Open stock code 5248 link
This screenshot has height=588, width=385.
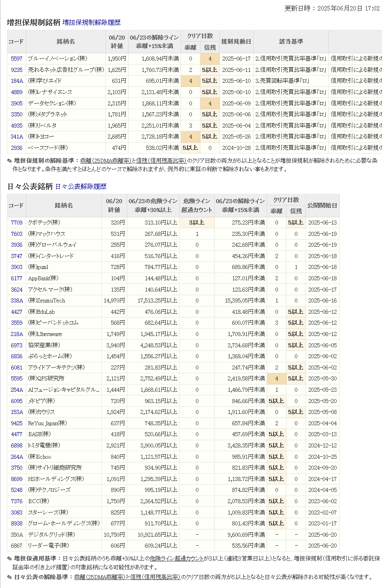coord(17,490)
